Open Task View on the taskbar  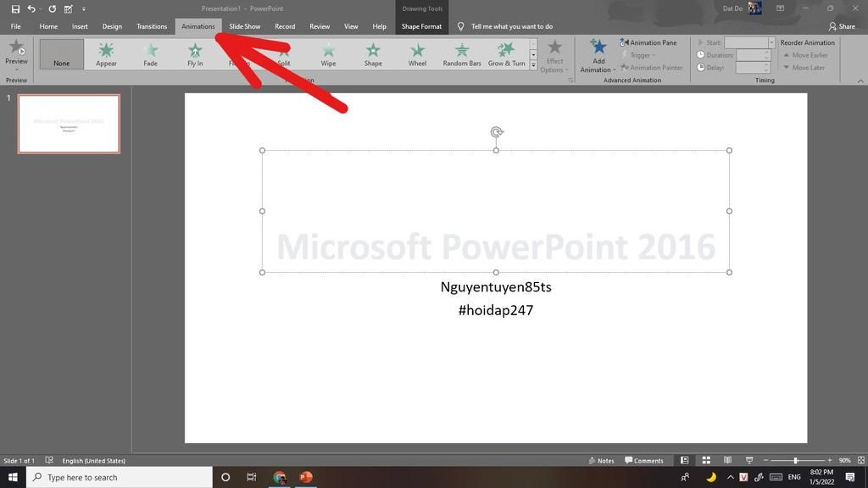tap(251, 477)
